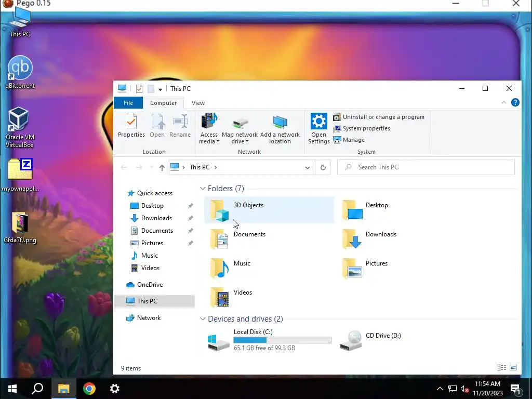Open Settings via ribbon gear icon
This screenshot has width=532, height=399.
click(318, 121)
